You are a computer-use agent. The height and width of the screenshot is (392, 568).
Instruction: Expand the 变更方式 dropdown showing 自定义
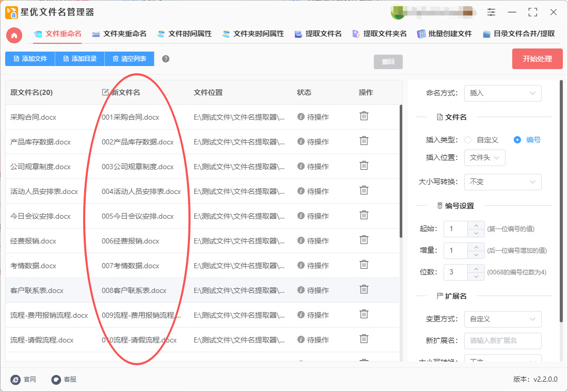(x=502, y=319)
